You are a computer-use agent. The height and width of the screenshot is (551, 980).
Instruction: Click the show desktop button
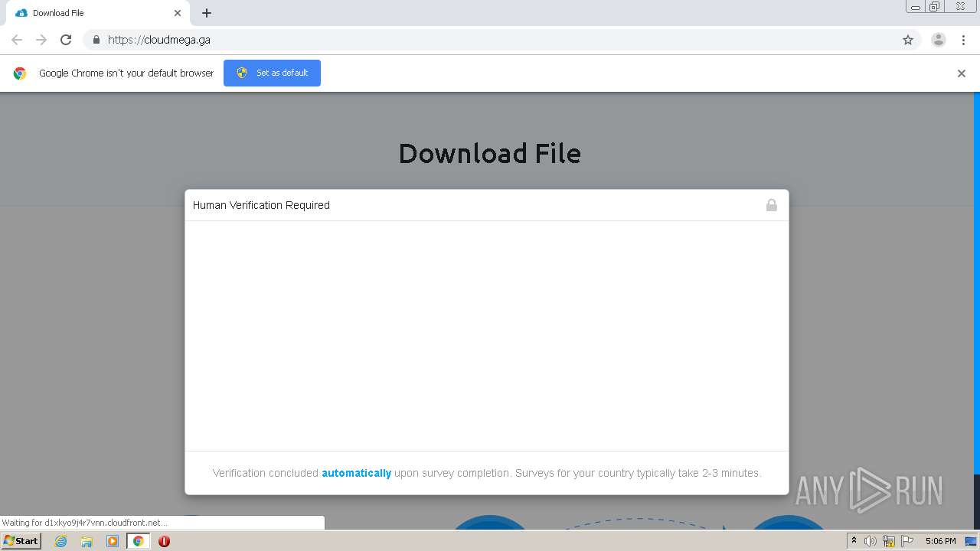(x=972, y=541)
